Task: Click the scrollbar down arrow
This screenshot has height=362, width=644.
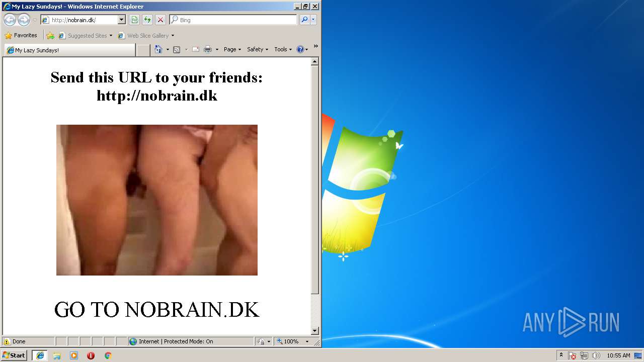Action: 315,331
